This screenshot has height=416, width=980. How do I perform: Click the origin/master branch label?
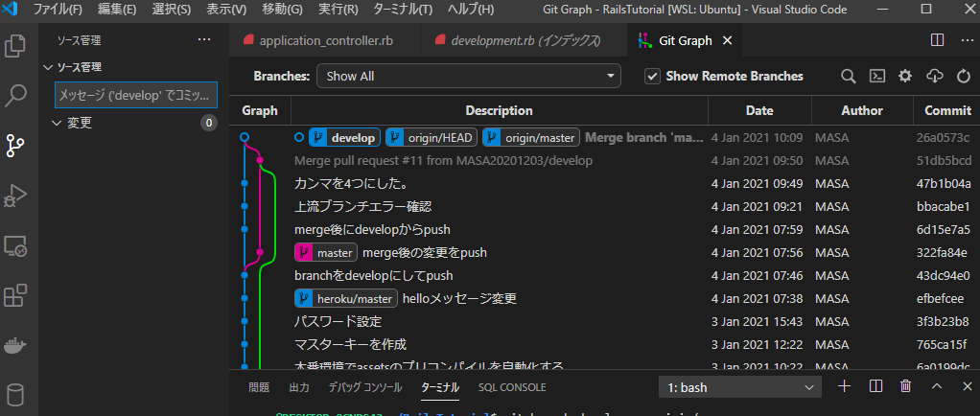pyautogui.click(x=532, y=137)
